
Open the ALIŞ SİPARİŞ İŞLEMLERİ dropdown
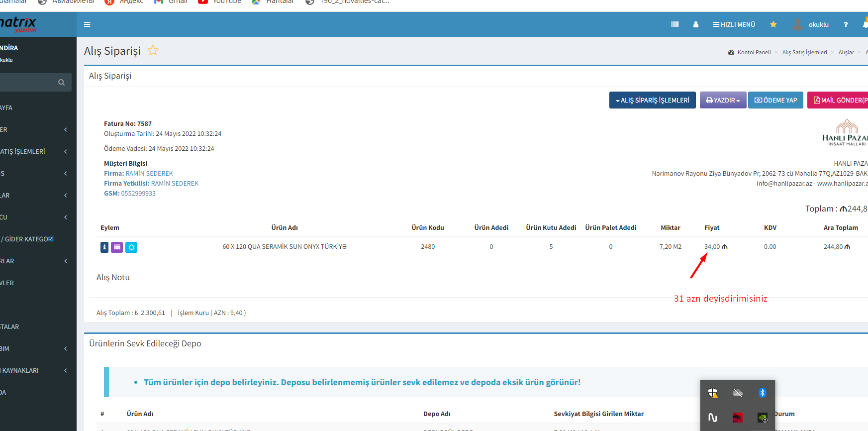pos(652,100)
